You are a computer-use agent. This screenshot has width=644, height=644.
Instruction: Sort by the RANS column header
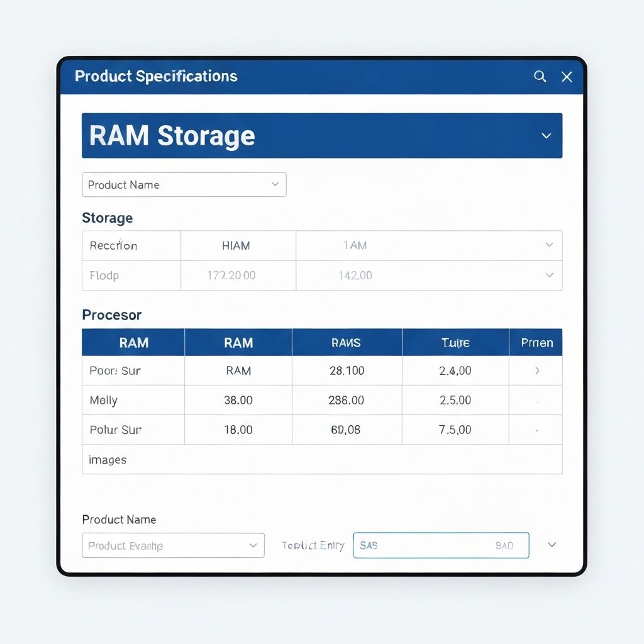[x=347, y=343]
